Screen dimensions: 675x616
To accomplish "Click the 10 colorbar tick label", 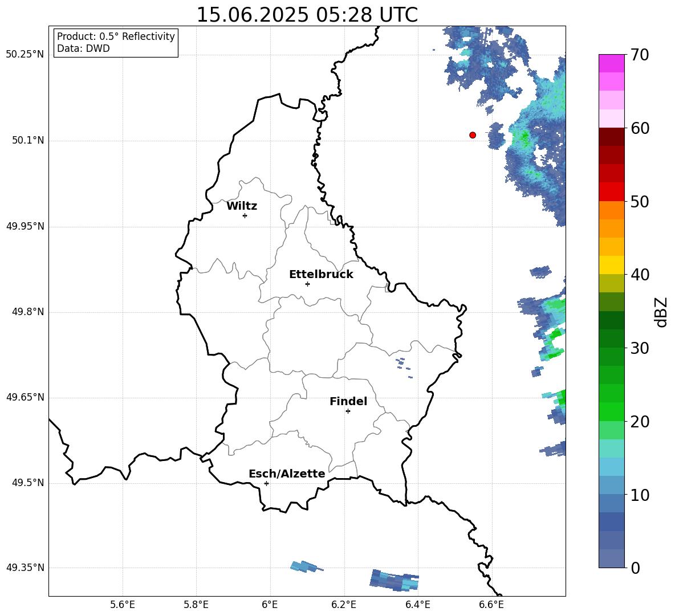I will pyautogui.click(x=640, y=495).
